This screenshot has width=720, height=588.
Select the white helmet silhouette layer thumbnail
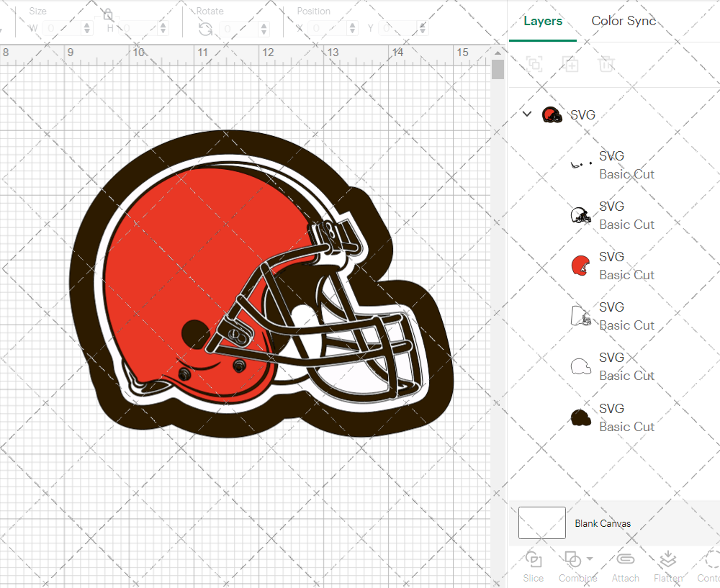click(x=581, y=367)
